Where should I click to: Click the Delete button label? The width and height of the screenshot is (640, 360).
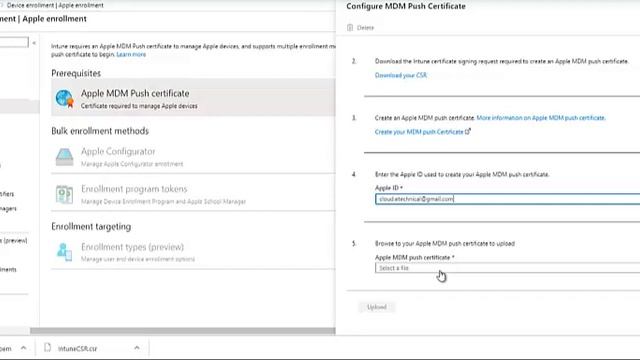click(365, 28)
